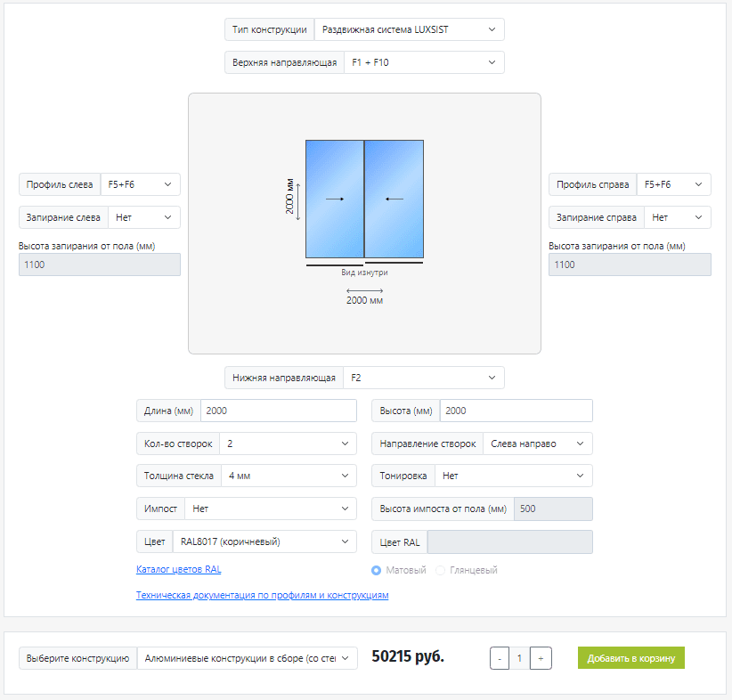732x700 pixels.
Task: Open the Выберите конструкцию dropdown
Action: tap(247, 658)
